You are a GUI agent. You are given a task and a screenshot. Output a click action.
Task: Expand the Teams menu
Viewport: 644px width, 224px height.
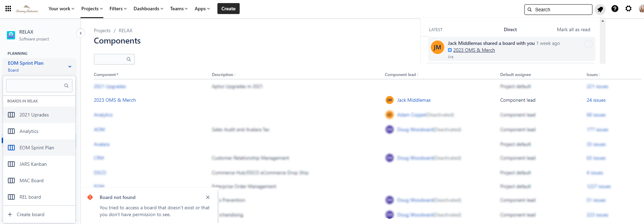click(179, 9)
